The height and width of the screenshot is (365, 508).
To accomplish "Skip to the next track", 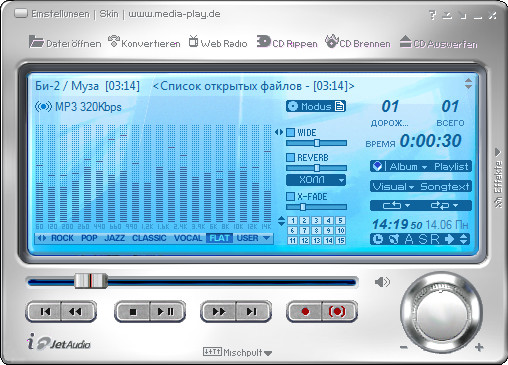I will click(x=252, y=312).
